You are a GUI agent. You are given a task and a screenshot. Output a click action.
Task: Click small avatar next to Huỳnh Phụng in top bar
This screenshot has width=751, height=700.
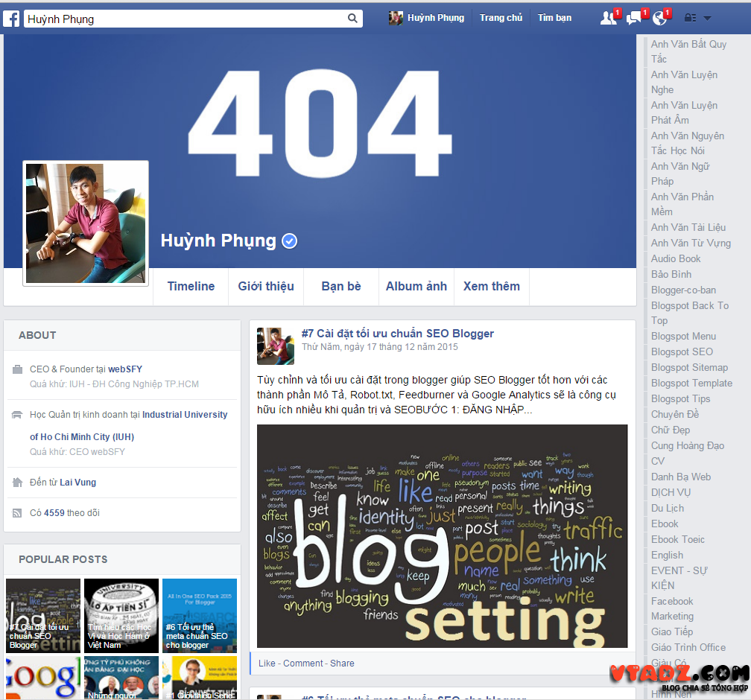tap(396, 18)
